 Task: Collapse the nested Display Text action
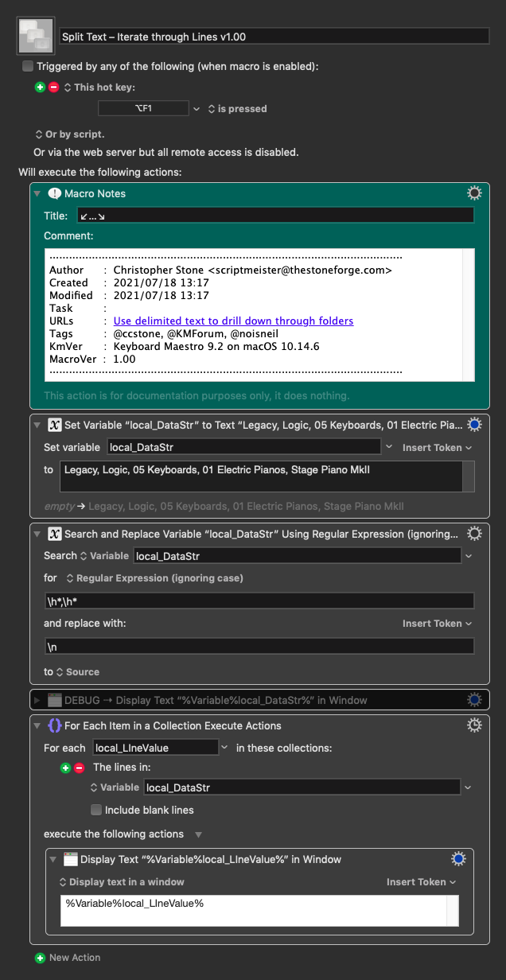53,859
